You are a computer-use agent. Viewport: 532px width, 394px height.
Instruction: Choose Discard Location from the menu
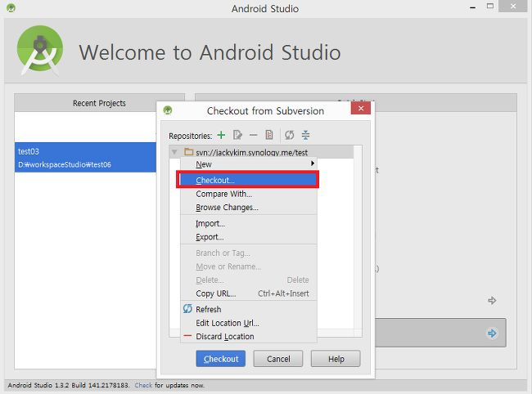click(248, 337)
